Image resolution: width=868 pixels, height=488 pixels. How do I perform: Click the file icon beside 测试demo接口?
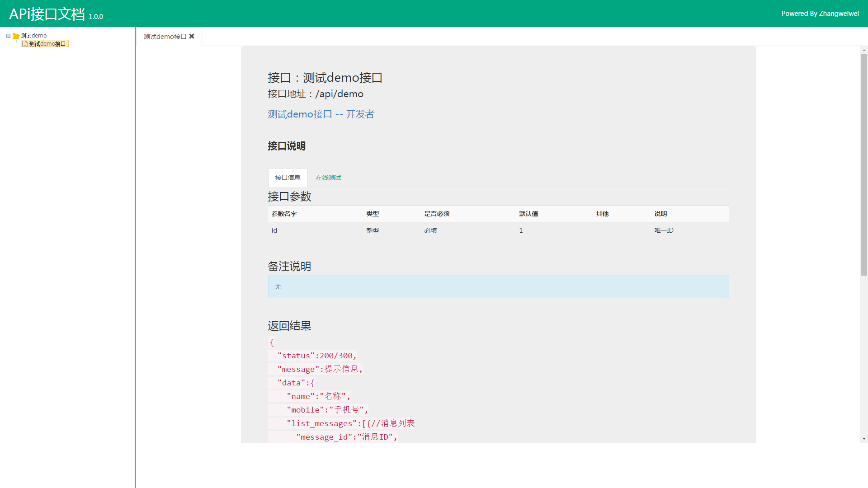point(25,44)
